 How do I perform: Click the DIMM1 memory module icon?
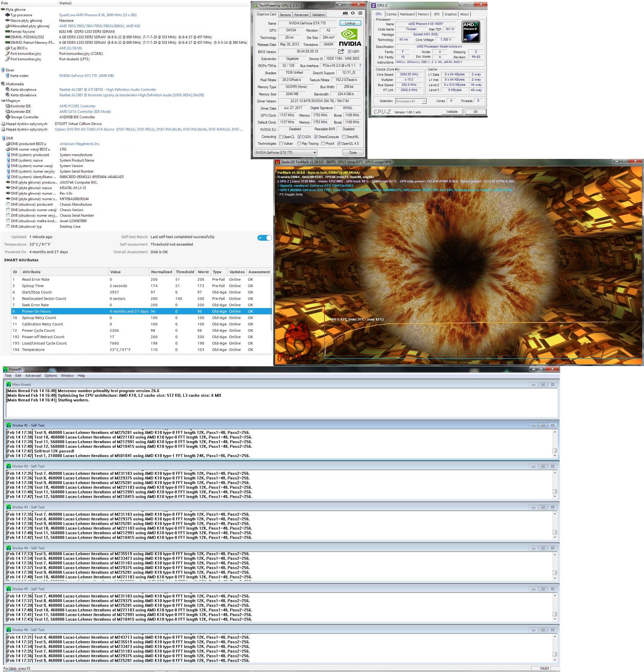tap(8, 37)
